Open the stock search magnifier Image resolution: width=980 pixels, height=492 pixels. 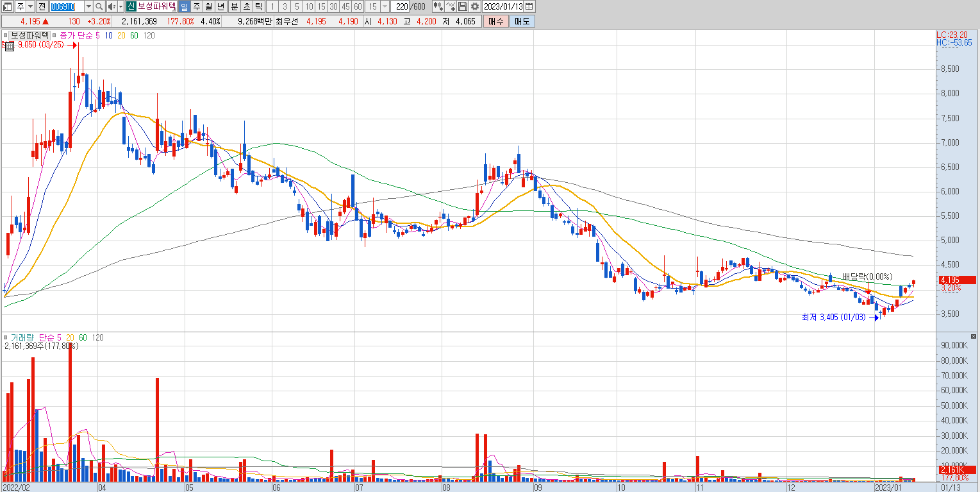click(x=99, y=6)
